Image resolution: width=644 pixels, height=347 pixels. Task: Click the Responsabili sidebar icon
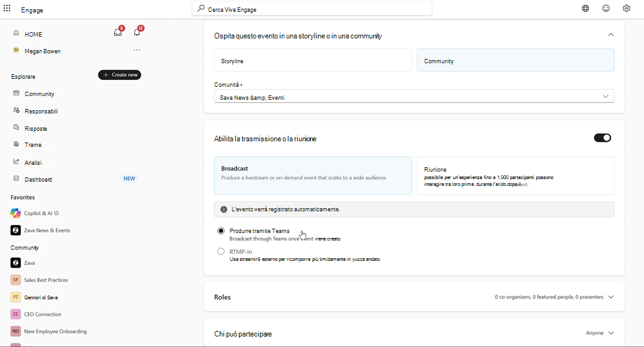16,110
